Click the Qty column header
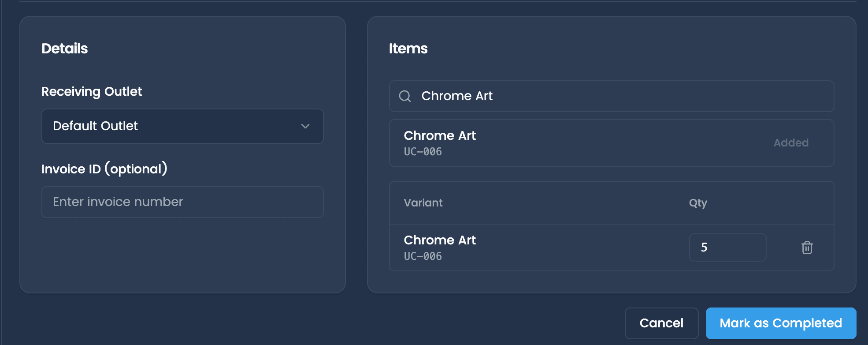Screen dimensions: 868x345 point(698,203)
